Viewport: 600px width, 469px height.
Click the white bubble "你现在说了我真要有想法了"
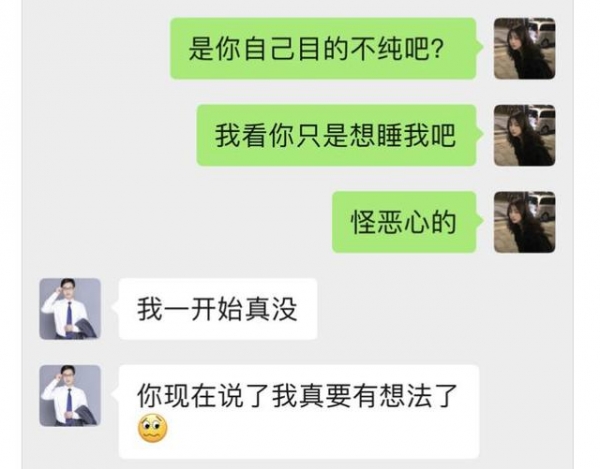299,412
